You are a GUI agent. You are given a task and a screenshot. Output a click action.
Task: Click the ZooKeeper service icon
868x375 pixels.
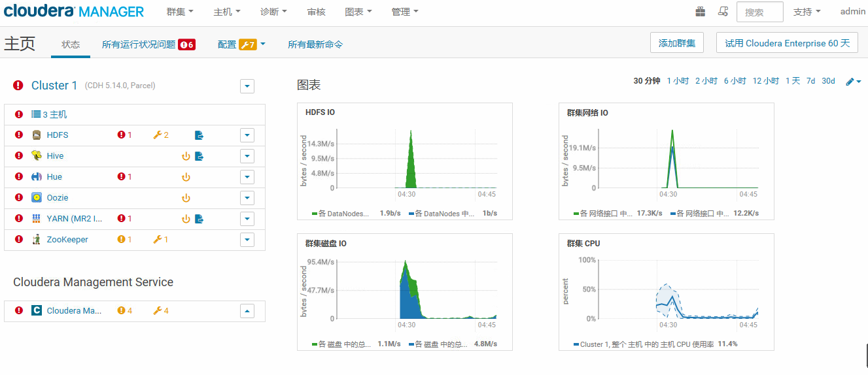pos(37,240)
